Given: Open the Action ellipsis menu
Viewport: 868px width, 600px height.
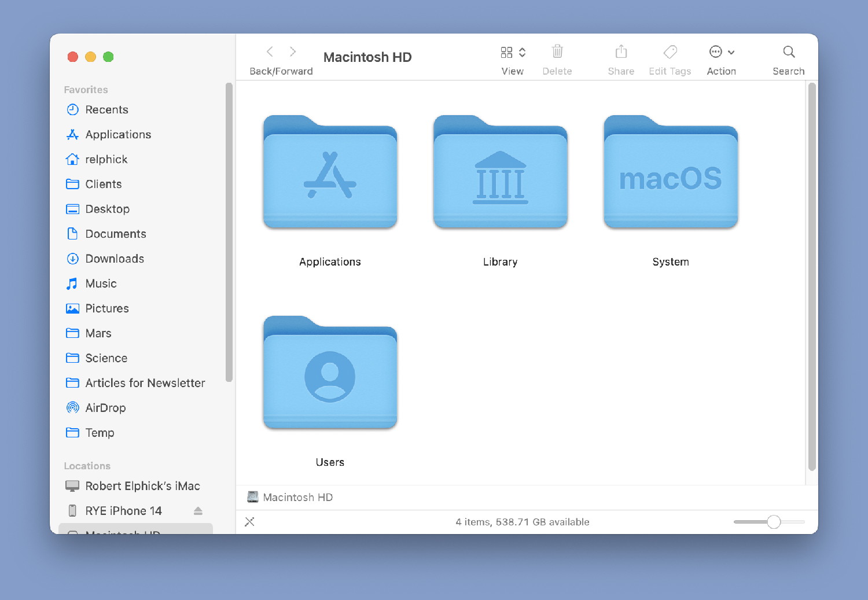Looking at the screenshot, I should (716, 52).
